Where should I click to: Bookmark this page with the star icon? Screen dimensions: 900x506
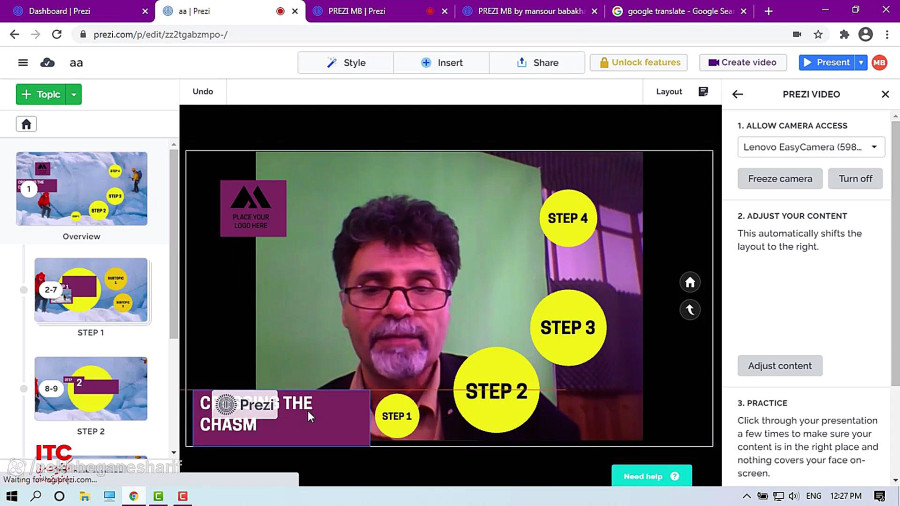[x=818, y=34]
